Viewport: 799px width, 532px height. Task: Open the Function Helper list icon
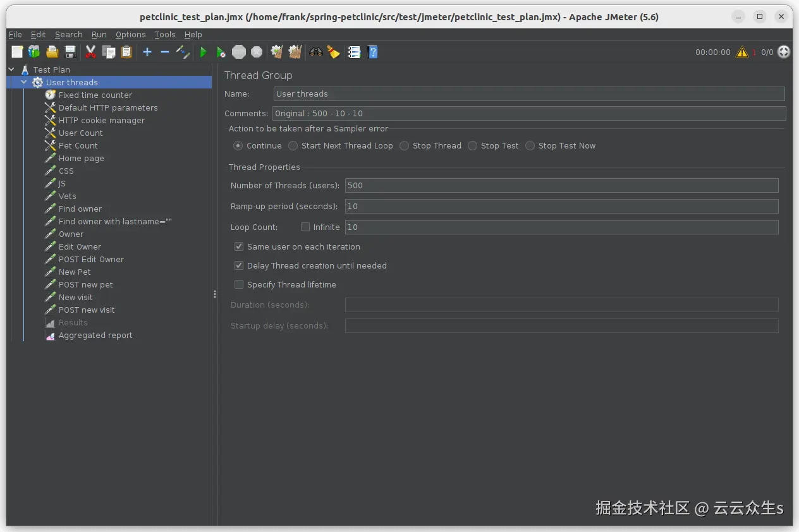[x=355, y=52]
